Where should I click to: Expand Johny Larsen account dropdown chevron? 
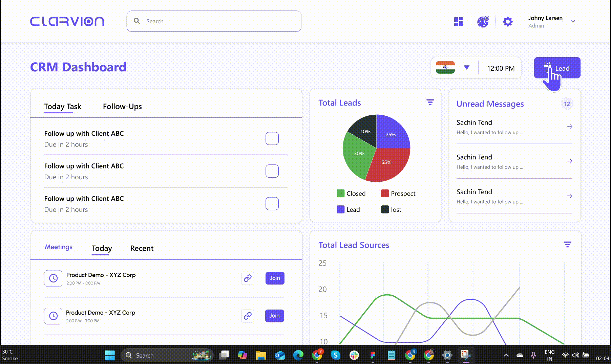coord(573,21)
